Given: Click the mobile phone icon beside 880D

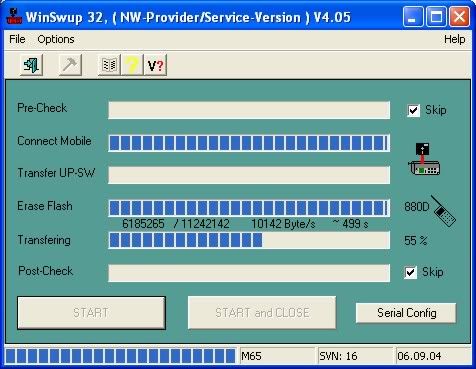Looking at the screenshot, I should pos(444,211).
